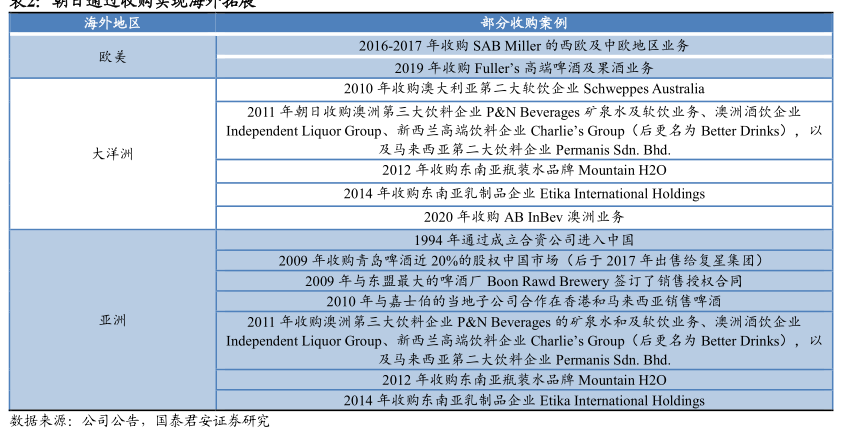Click the 2010 嘉士伯 cooperation row
This screenshot has width=845, height=433.
pyautogui.click(x=524, y=301)
